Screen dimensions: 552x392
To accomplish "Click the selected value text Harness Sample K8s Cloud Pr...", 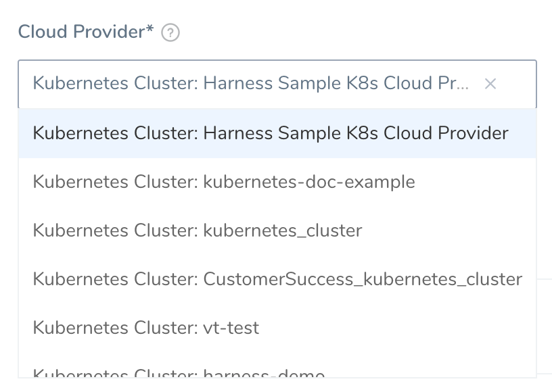I will click(336, 84).
